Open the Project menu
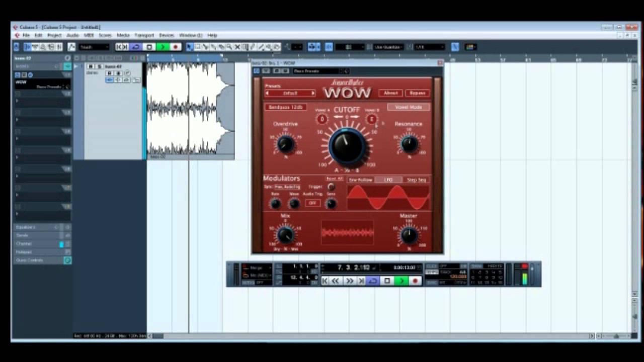This screenshot has height=362, width=644. point(54,35)
